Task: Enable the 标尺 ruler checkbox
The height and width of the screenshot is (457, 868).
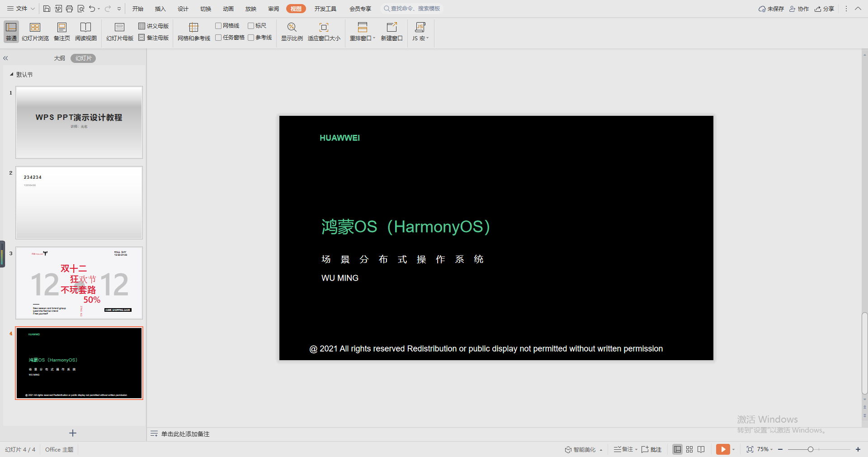Action: coord(251,26)
